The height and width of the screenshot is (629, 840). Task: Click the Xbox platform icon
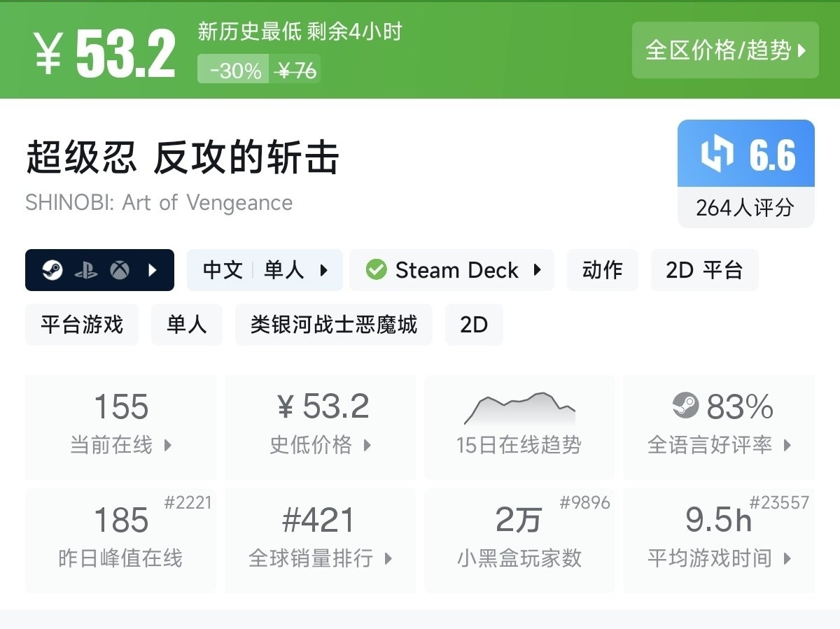120,270
